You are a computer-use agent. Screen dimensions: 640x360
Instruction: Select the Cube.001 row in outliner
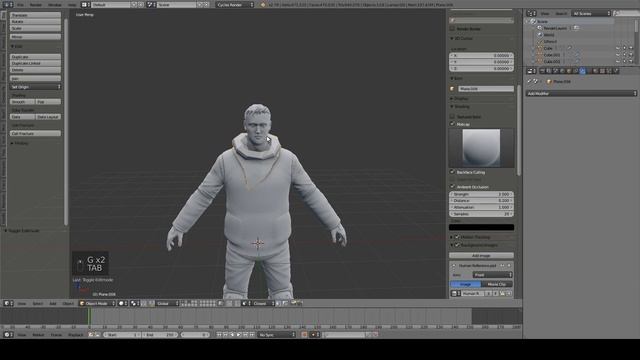tap(551, 55)
